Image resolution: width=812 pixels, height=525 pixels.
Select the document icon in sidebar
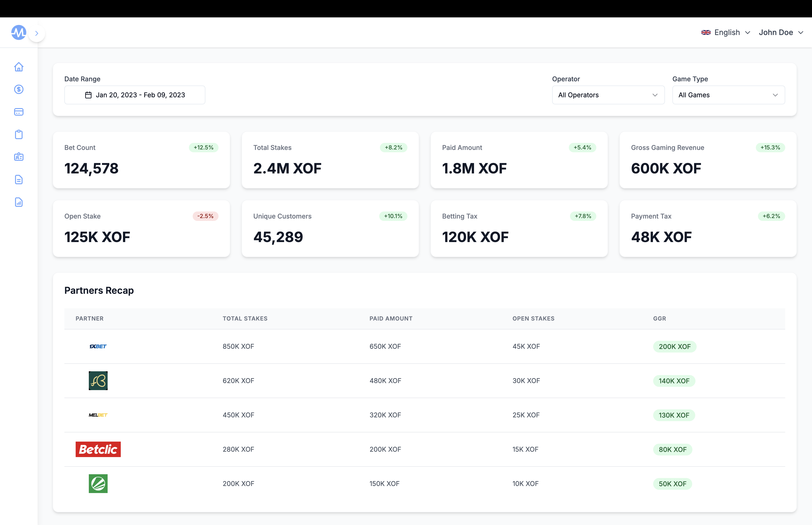click(x=19, y=180)
